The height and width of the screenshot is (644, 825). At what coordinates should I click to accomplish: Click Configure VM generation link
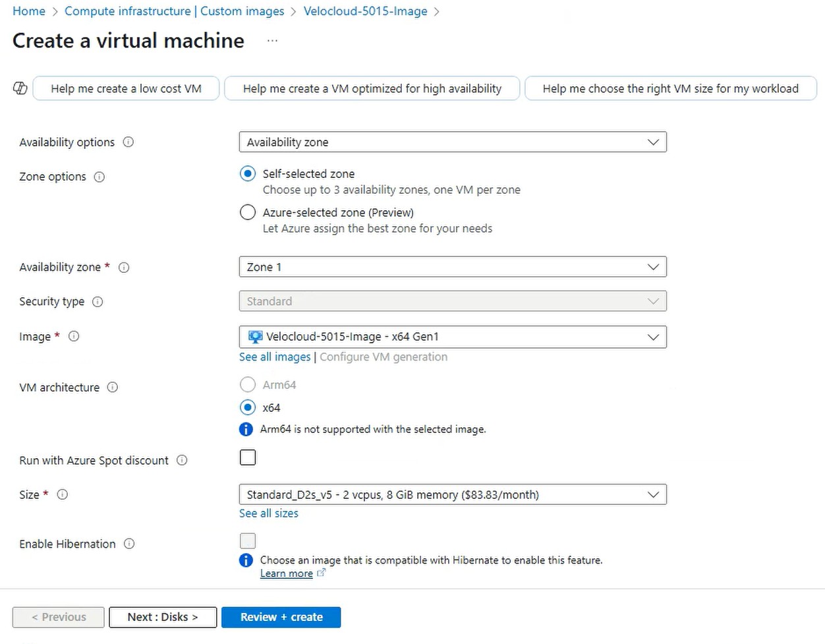click(384, 357)
